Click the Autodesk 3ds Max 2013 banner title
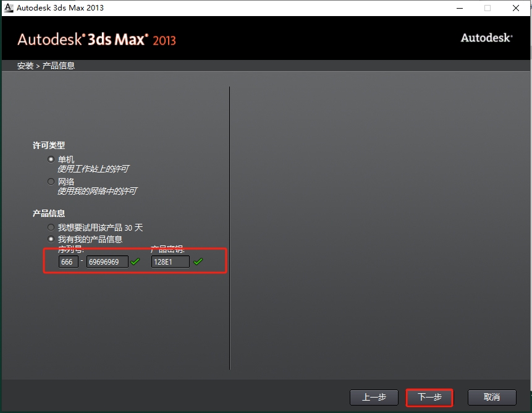The width and height of the screenshot is (532, 413). click(x=96, y=40)
